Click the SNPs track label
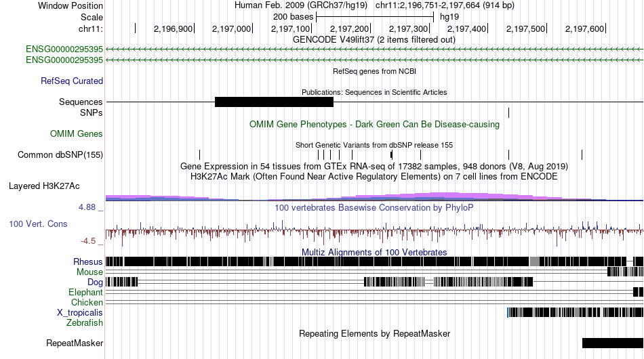The width and height of the screenshot is (644, 359). click(92, 112)
